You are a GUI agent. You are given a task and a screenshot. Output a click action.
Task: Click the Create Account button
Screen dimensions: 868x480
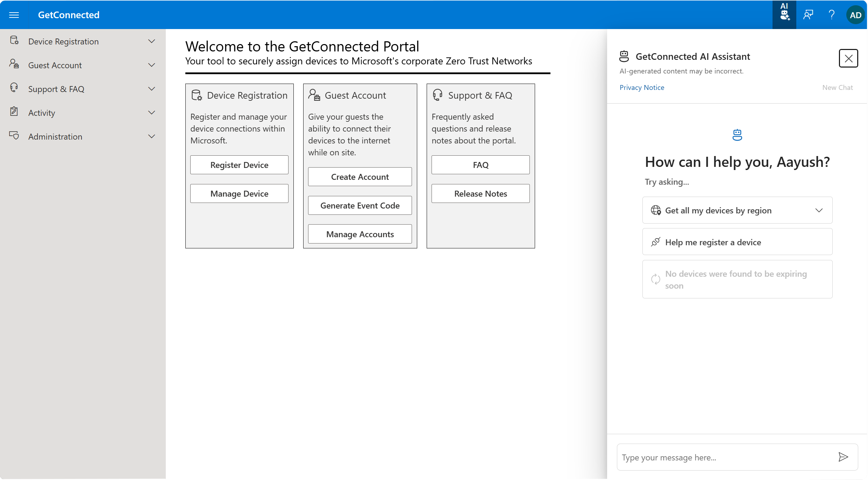(x=360, y=177)
